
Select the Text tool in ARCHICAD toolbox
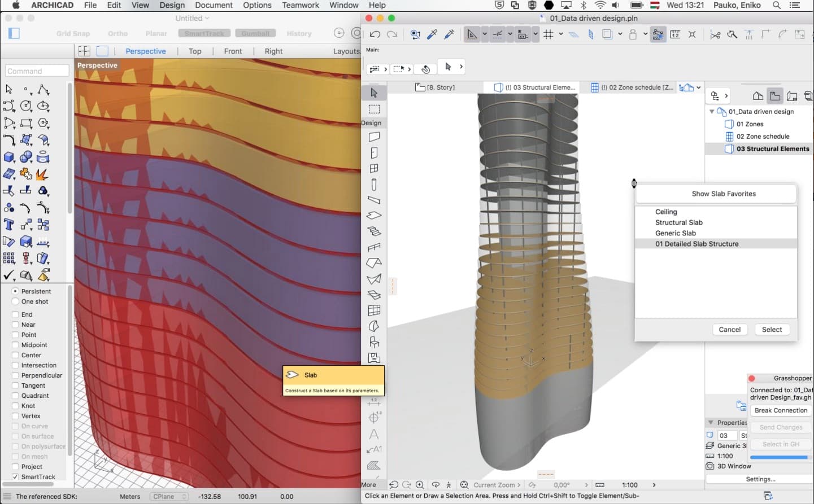[x=374, y=434]
